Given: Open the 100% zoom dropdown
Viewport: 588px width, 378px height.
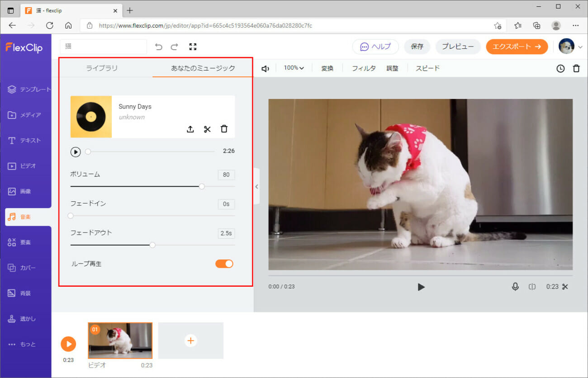Looking at the screenshot, I should pos(294,68).
